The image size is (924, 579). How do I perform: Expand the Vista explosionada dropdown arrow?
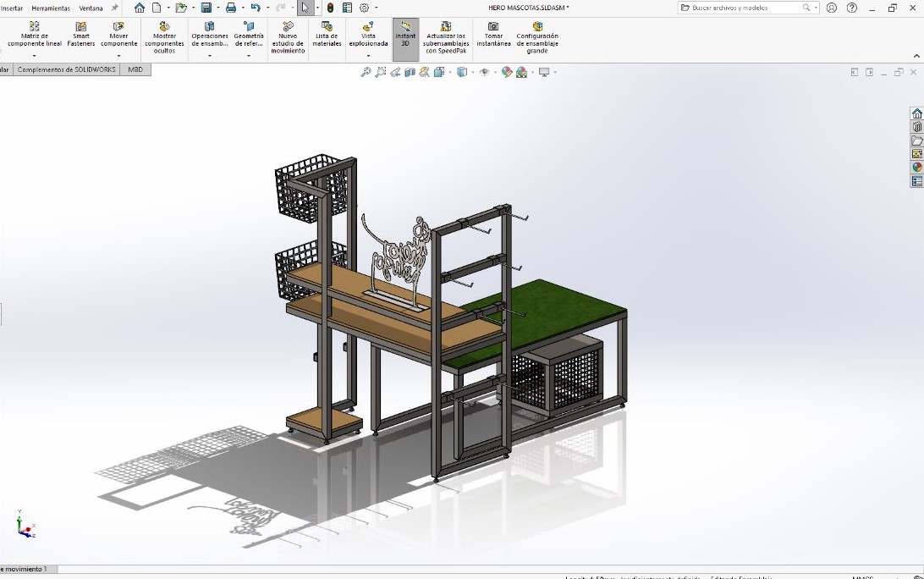click(368, 56)
